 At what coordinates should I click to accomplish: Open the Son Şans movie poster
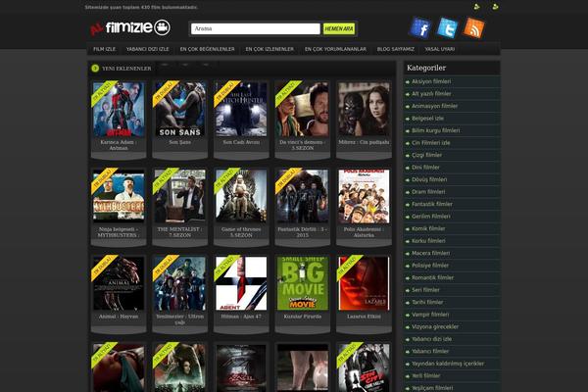click(180, 109)
